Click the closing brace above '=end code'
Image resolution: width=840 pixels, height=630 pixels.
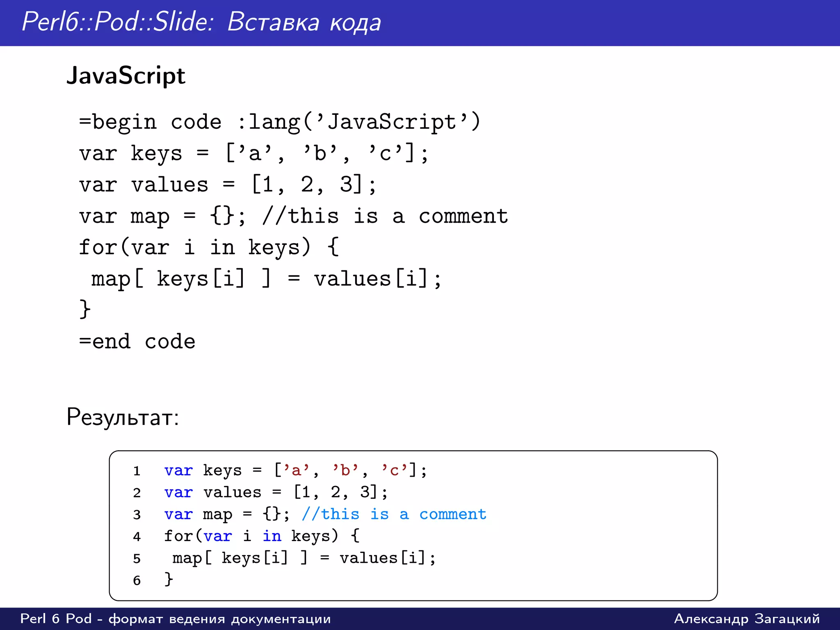[85, 310]
